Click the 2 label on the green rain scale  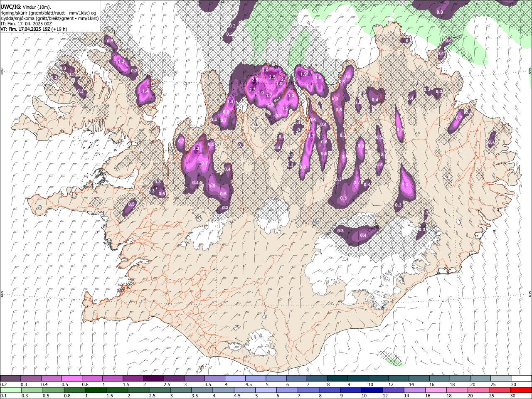pos(129,396)
